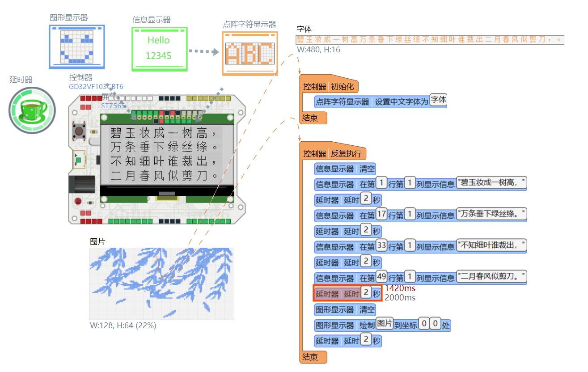Viewport: 588px width, 372px height.
Task: Click the 控制器 label above the board
Action: (x=81, y=77)
